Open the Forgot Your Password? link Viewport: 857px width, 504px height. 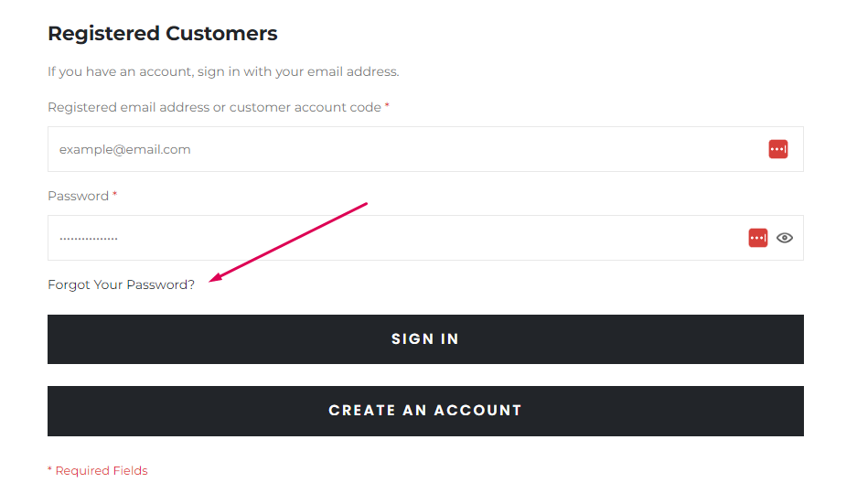point(121,284)
